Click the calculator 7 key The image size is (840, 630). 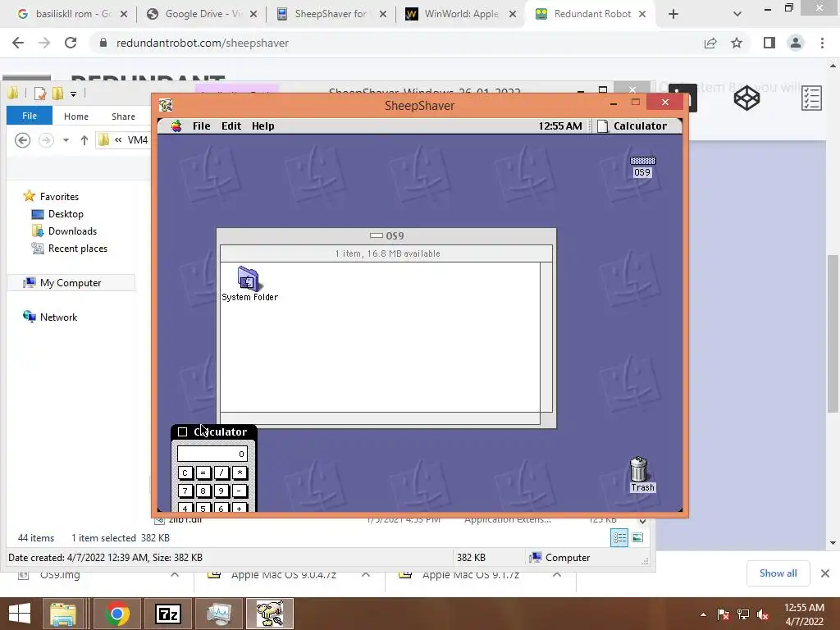[185, 491]
